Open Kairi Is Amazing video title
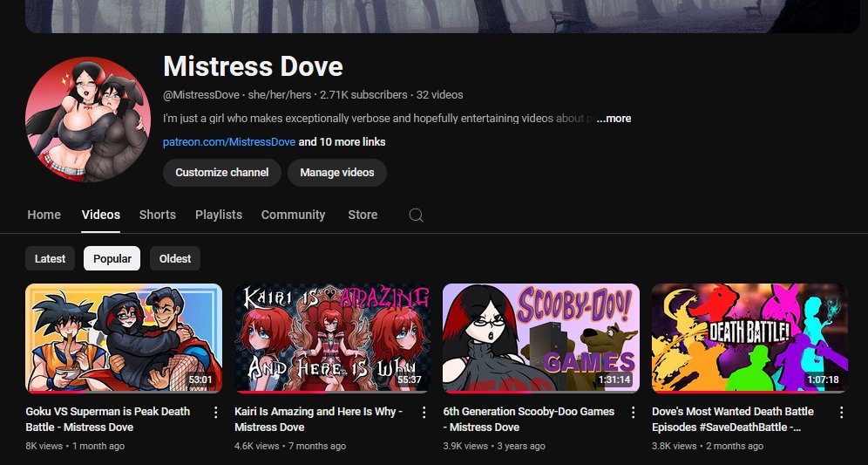Image resolution: width=868 pixels, height=465 pixels. click(x=318, y=419)
